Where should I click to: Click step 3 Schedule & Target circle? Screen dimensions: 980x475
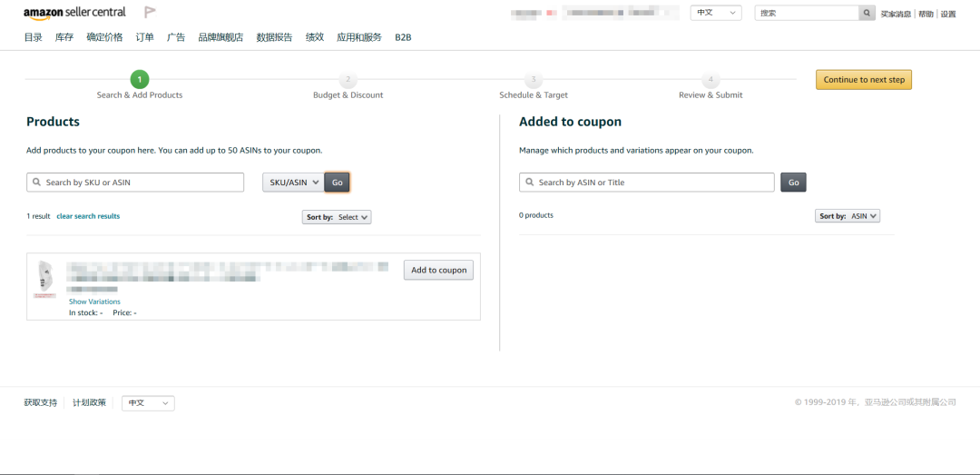pos(534,80)
